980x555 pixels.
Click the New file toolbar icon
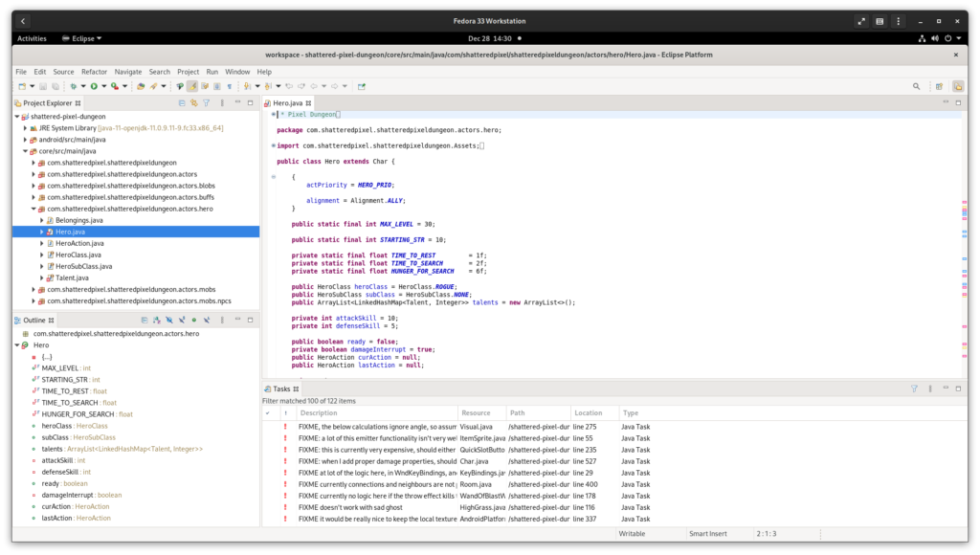(x=21, y=86)
